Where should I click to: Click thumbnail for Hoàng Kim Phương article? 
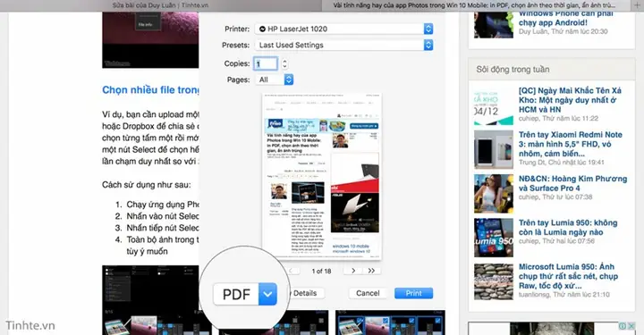click(493, 194)
